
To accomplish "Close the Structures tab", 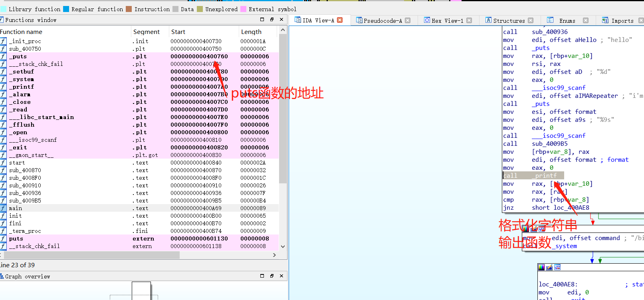I will [531, 20].
